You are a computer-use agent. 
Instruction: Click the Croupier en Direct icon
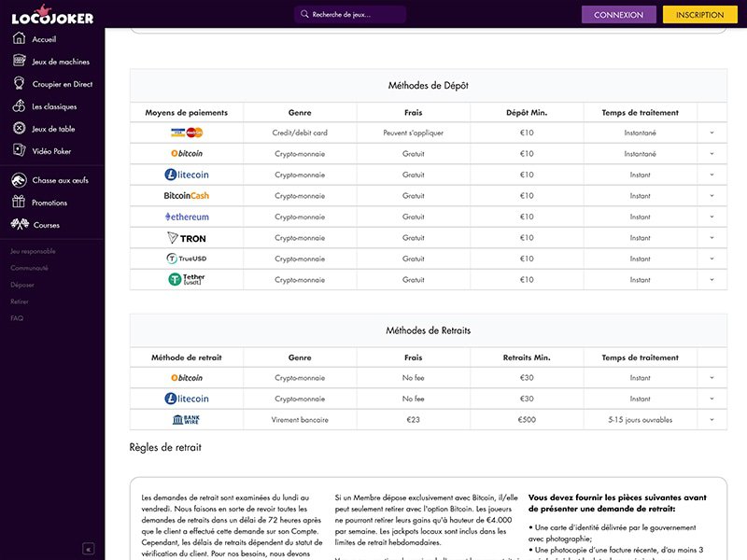tap(19, 83)
